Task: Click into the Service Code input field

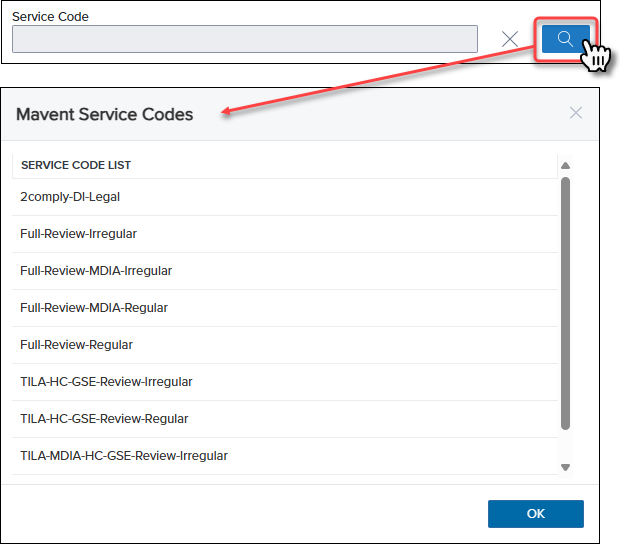Action: click(x=245, y=39)
